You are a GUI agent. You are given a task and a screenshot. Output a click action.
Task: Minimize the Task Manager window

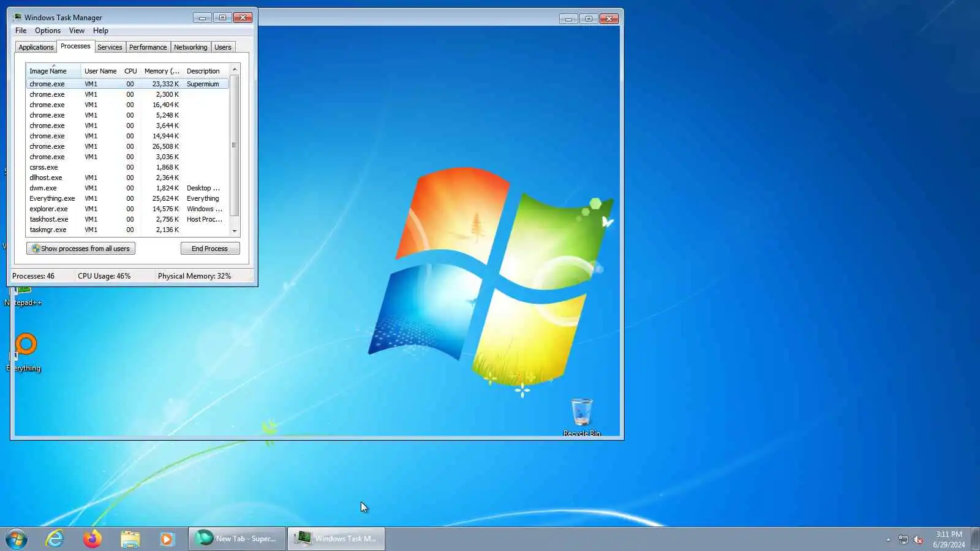point(202,18)
